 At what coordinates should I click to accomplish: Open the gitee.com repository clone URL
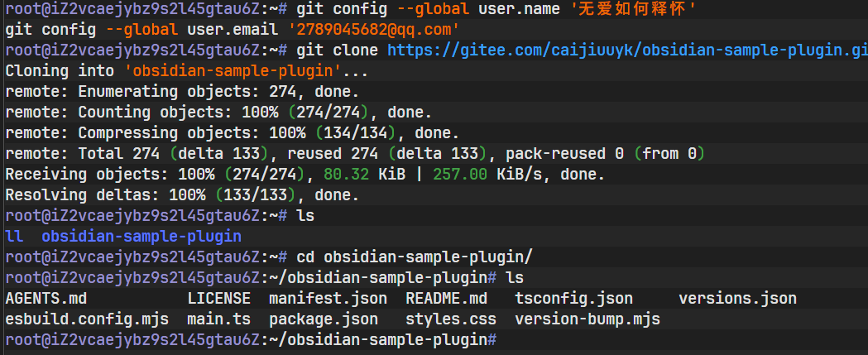(627, 50)
